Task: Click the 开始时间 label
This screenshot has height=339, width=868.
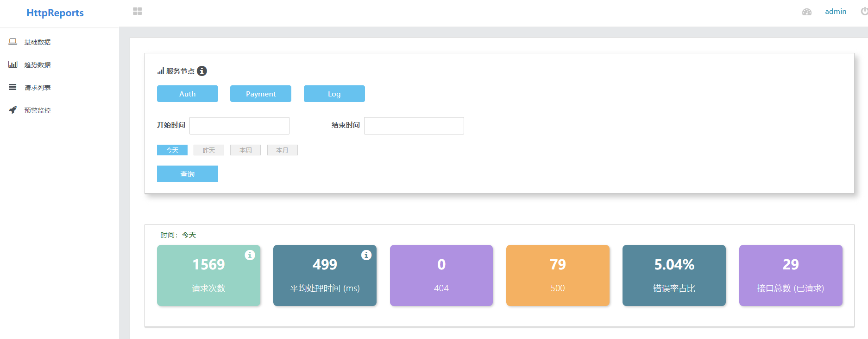Action: coord(171,125)
